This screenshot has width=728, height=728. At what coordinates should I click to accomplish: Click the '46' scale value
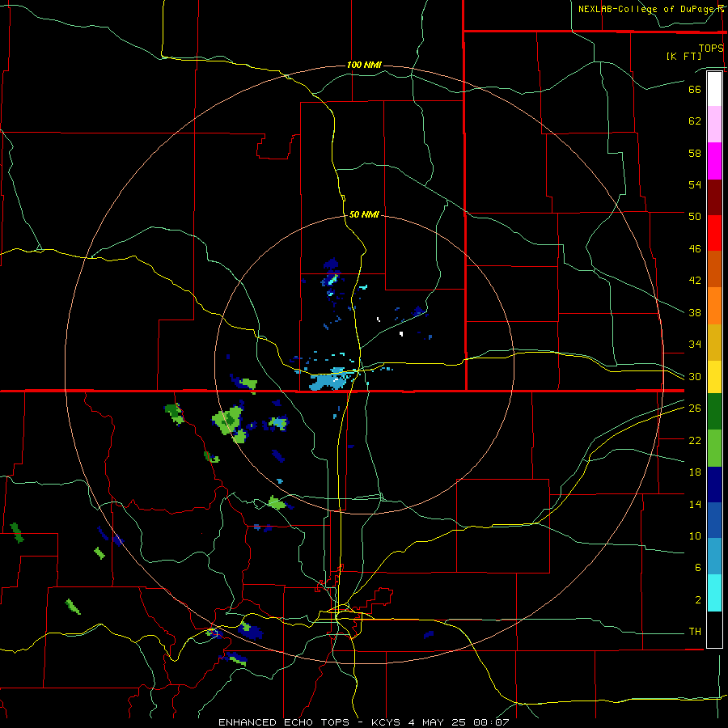pyautogui.click(x=695, y=249)
